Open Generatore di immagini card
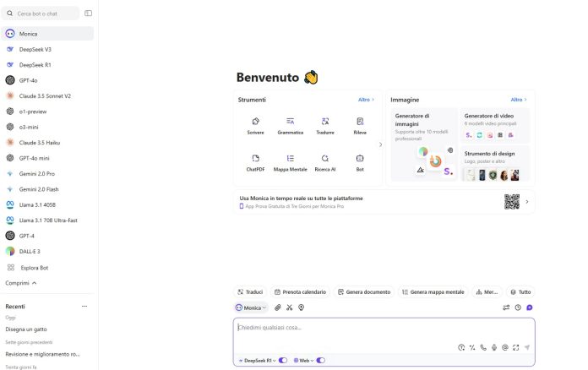The height and width of the screenshot is (370, 588). coord(424,144)
